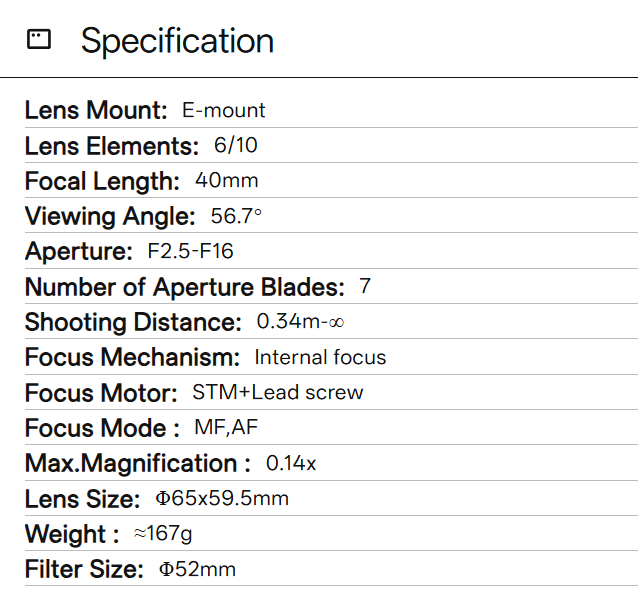Click the specification panel icon

coord(39,39)
